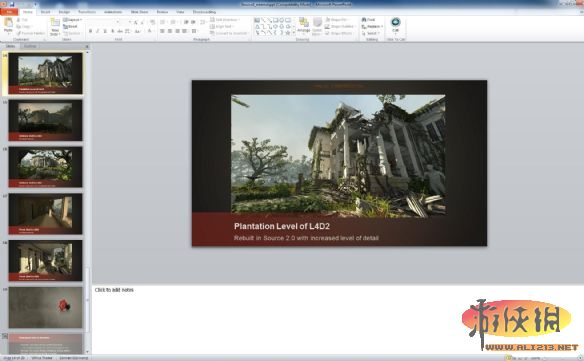Click the Font Color icon

(150, 31)
